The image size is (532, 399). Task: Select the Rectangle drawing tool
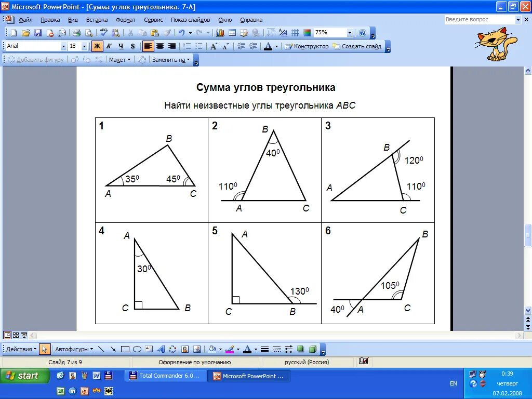(125, 349)
